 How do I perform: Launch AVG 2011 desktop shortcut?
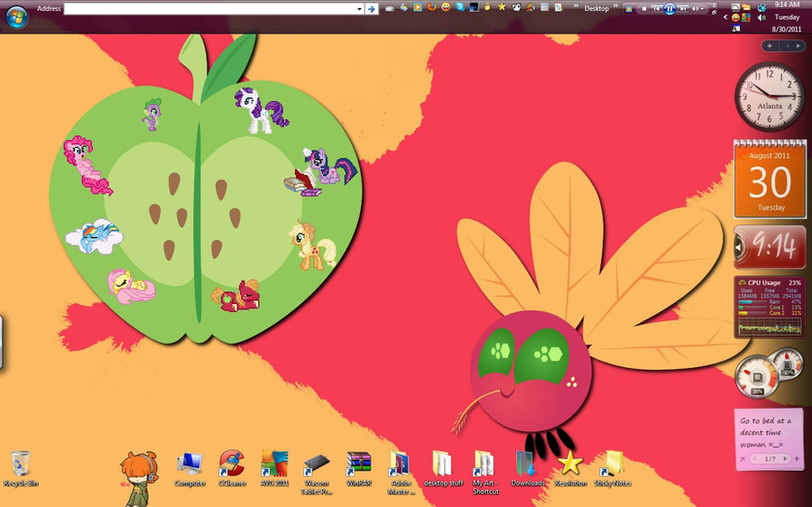click(274, 469)
